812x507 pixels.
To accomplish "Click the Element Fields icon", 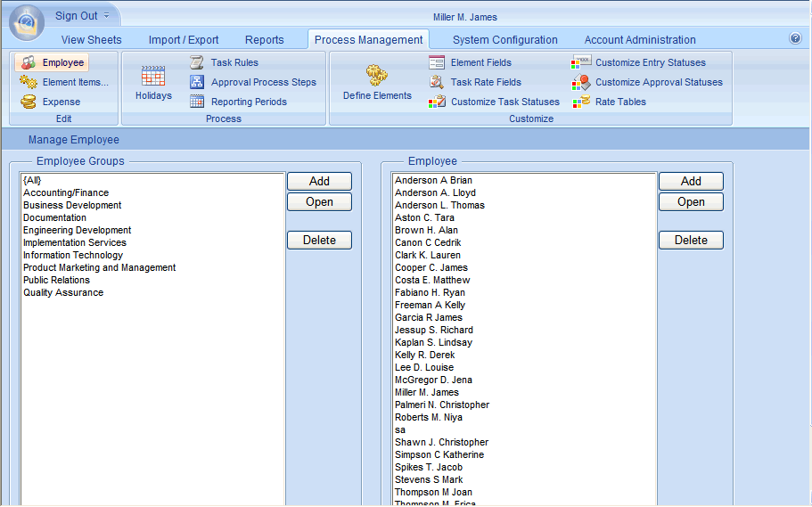I will tap(437, 62).
